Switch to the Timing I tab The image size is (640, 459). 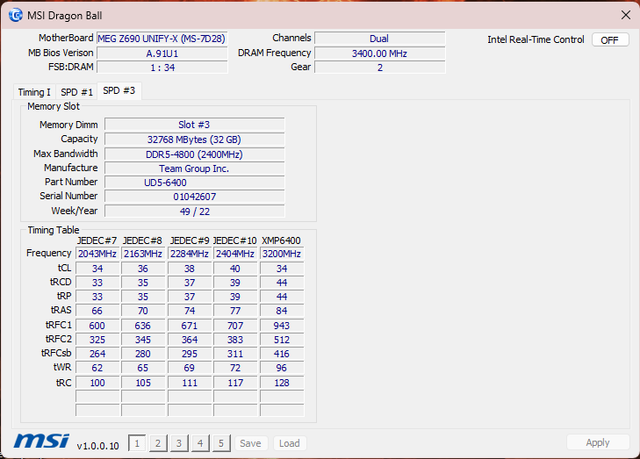pyautogui.click(x=34, y=92)
